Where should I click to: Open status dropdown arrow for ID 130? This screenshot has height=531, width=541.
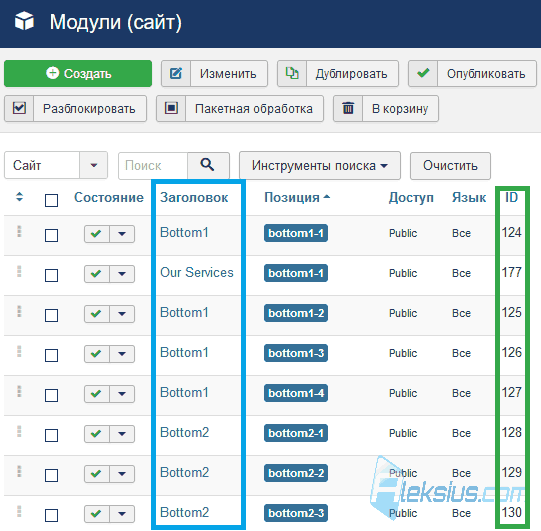click(122, 514)
